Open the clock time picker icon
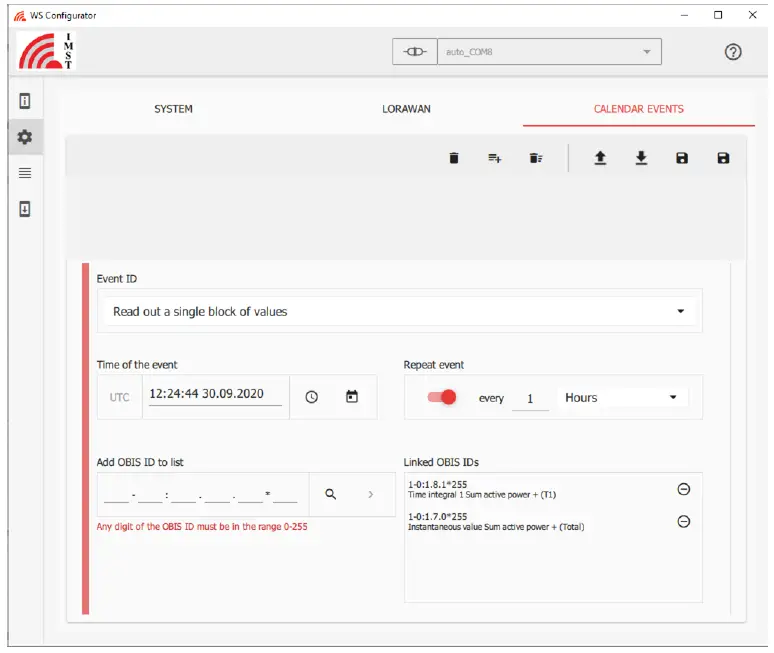The width and height of the screenshot is (774, 653). coord(312,397)
